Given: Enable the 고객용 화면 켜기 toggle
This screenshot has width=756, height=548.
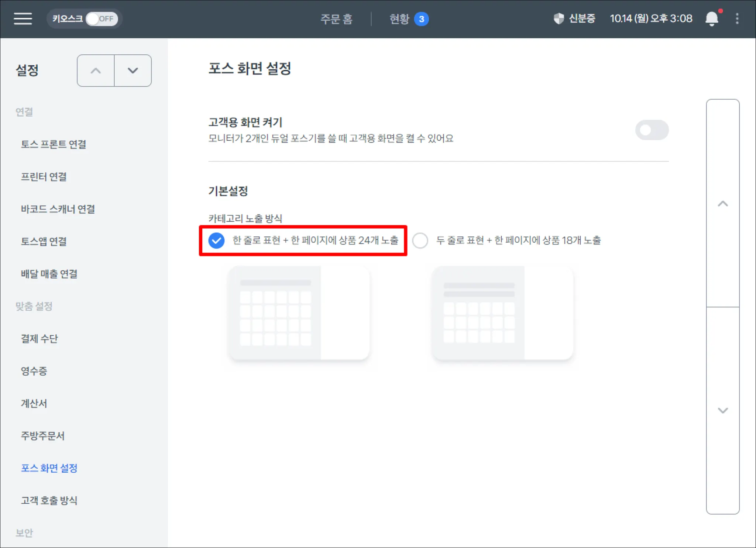Looking at the screenshot, I should point(652,130).
